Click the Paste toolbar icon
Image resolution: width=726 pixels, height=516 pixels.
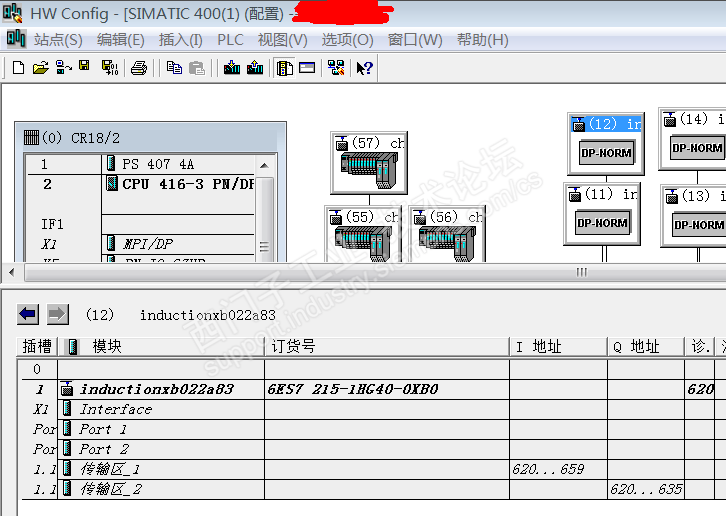(x=197, y=68)
